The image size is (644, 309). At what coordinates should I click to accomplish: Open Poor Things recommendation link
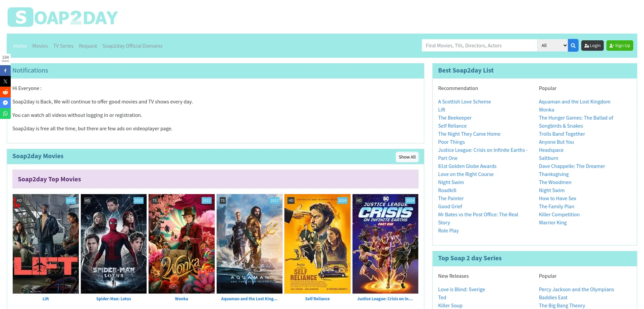451,142
